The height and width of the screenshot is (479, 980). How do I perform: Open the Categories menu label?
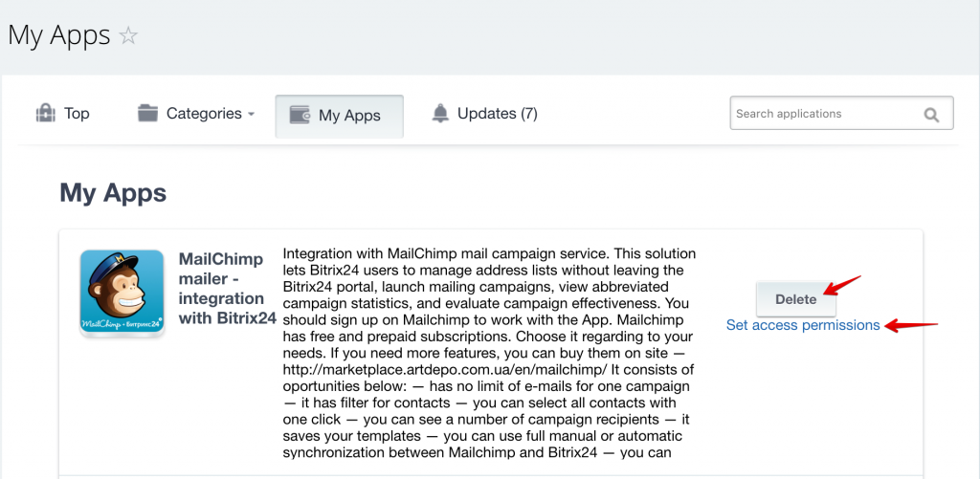204,114
